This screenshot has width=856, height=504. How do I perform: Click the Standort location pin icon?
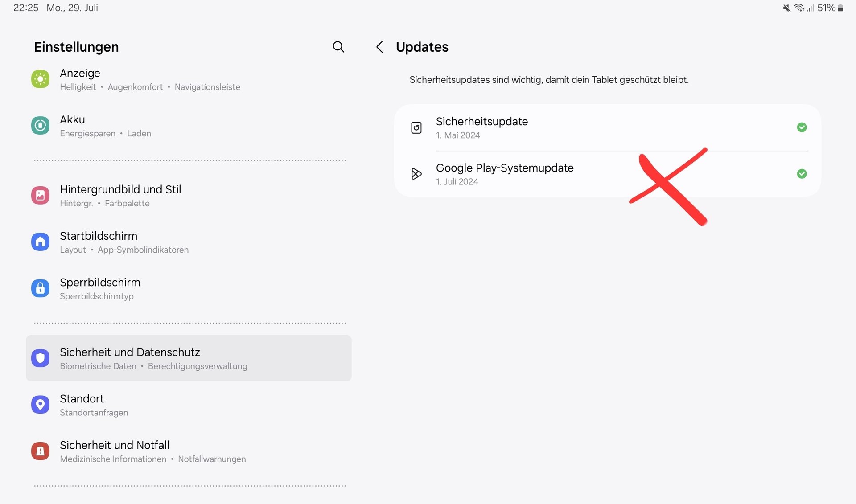pyautogui.click(x=40, y=405)
